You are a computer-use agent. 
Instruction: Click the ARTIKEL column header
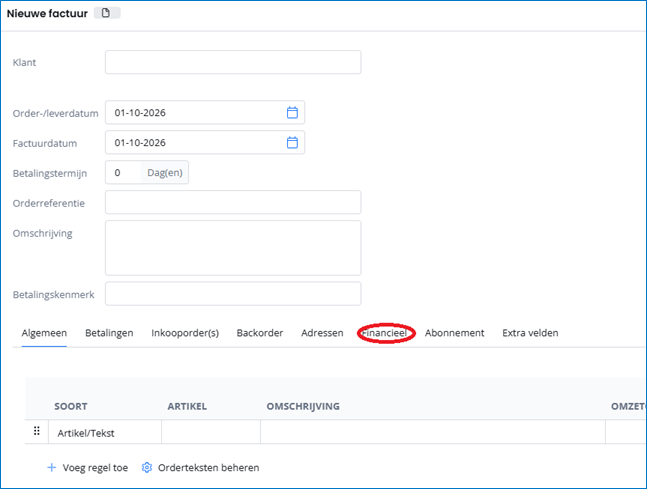[187, 406]
